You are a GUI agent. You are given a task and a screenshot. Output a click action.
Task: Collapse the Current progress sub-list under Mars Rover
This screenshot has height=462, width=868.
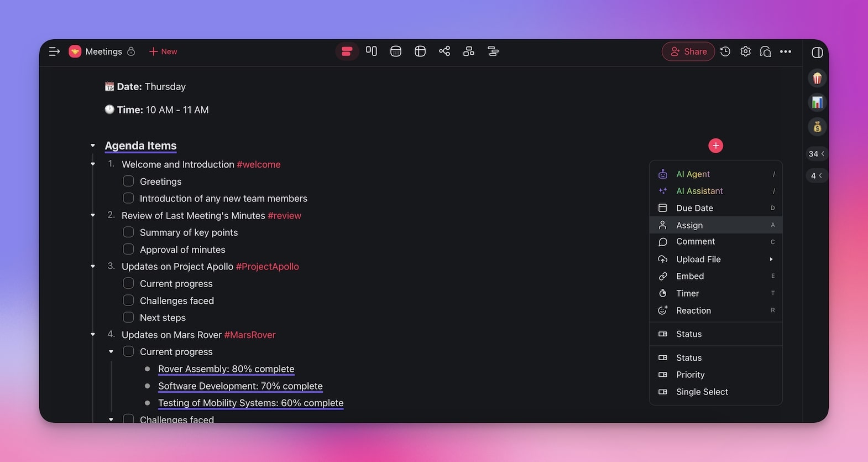pyautogui.click(x=111, y=352)
